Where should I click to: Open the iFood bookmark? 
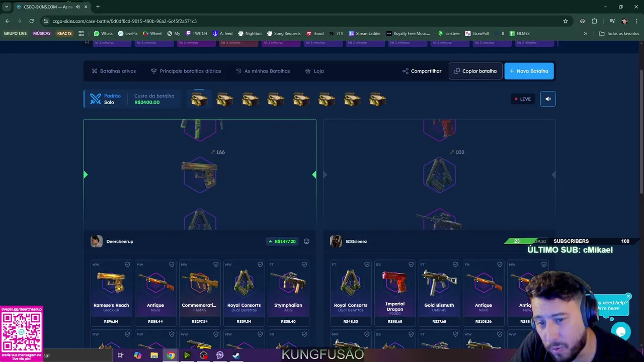pos(315,34)
